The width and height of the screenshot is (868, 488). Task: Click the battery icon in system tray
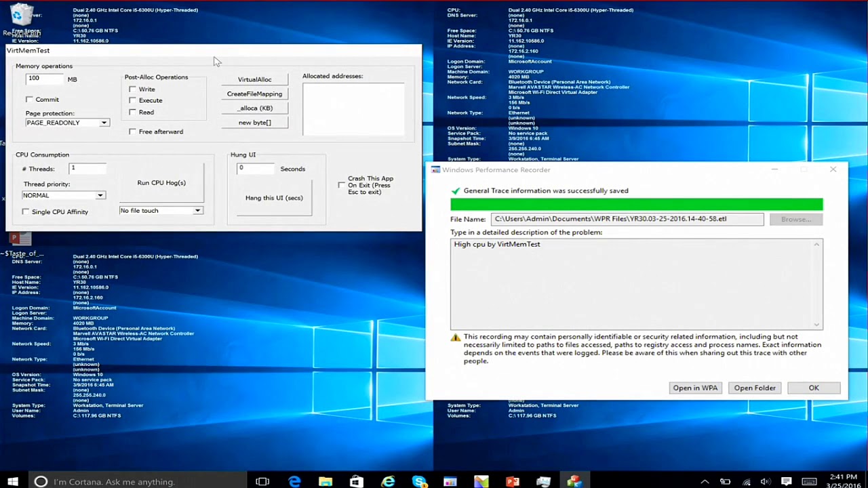click(x=725, y=482)
